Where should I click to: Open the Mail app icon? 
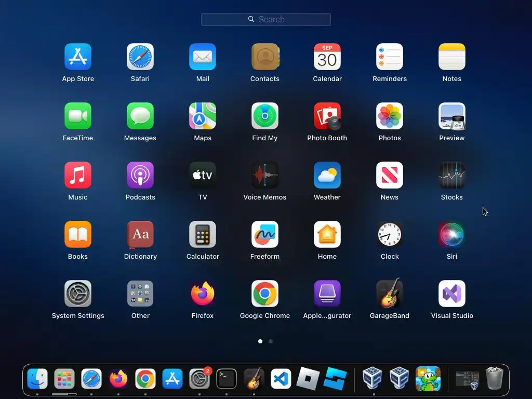(x=203, y=57)
